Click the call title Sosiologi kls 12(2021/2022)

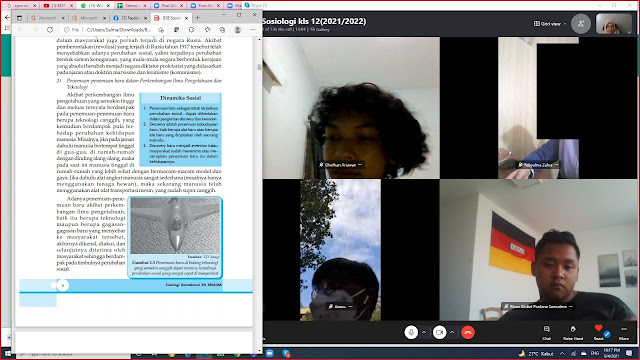pyautogui.click(x=314, y=21)
